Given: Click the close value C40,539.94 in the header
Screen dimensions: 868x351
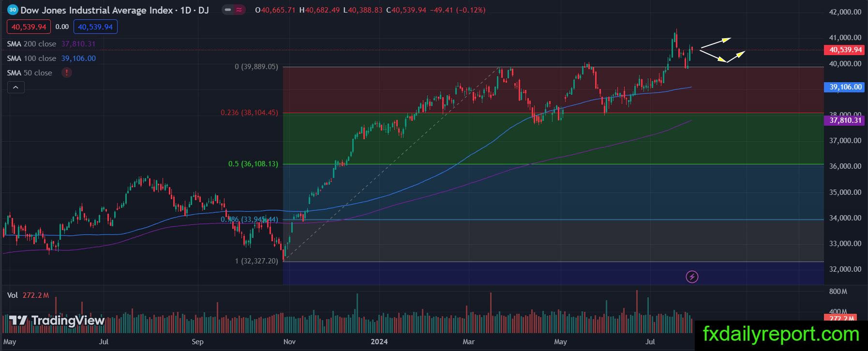Looking at the screenshot, I should (406, 10).
